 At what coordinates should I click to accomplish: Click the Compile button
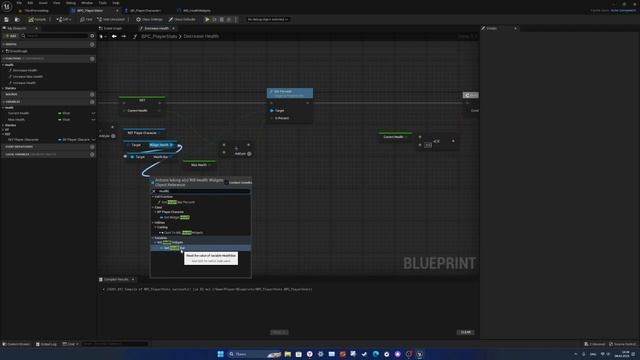[38, 19]
